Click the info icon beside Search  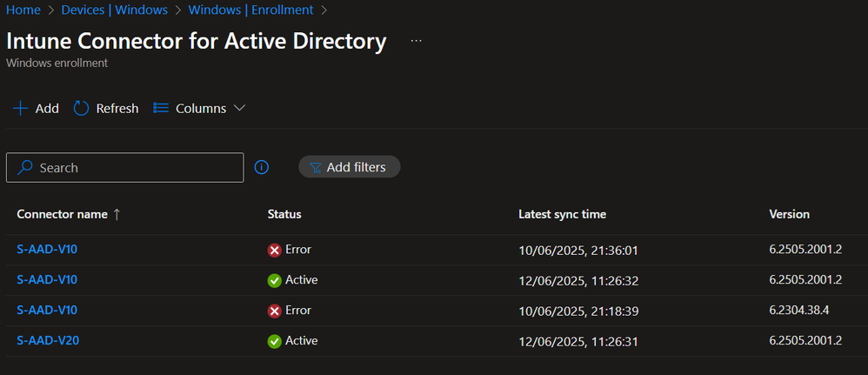coord(262,167)
